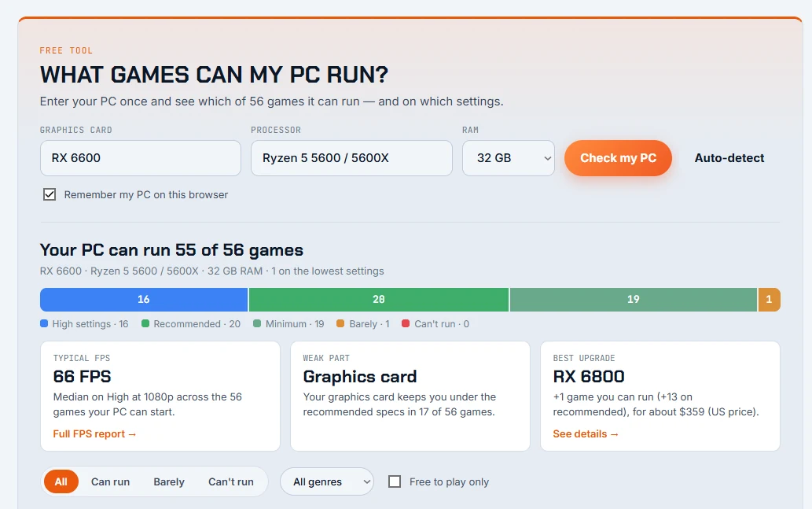Click the Minimum bar segment showing 19

(634, 300)
